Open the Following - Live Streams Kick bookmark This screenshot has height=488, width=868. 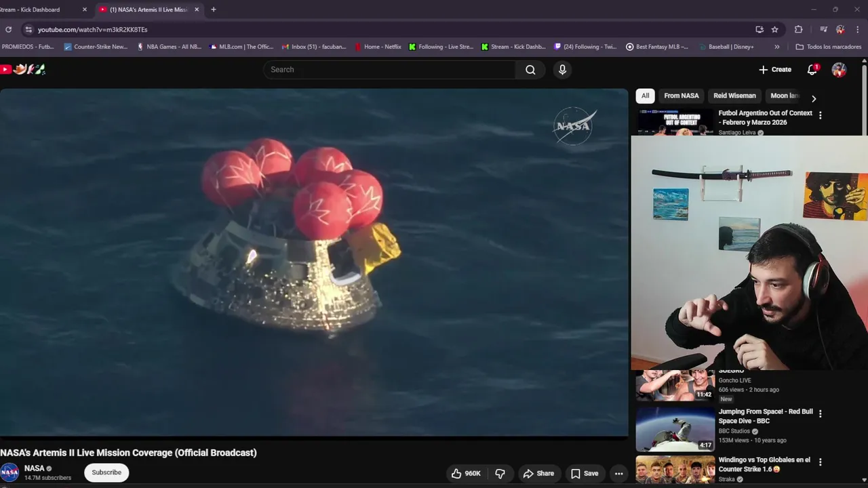click(441, 47)
